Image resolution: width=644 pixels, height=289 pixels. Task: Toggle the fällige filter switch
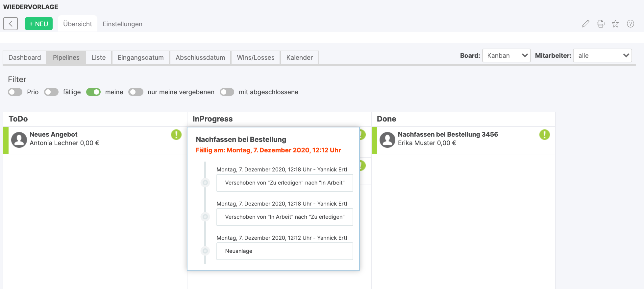tap(51, 92)
